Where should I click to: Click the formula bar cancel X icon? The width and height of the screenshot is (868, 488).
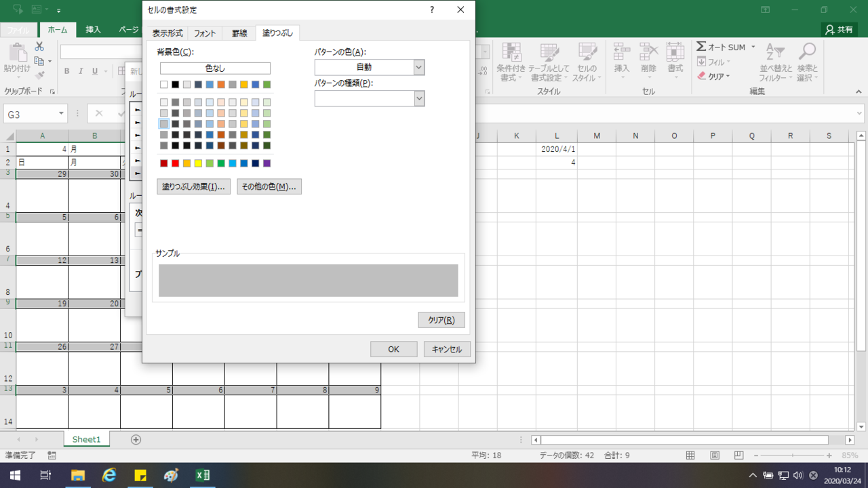pyautogui.click(x=99, y=114)
